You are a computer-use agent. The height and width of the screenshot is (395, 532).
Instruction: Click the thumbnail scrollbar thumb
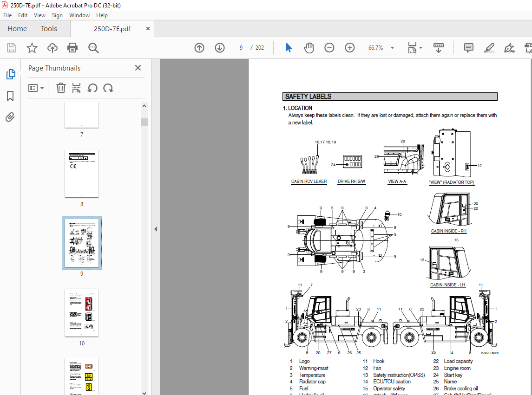pos(144,122)
